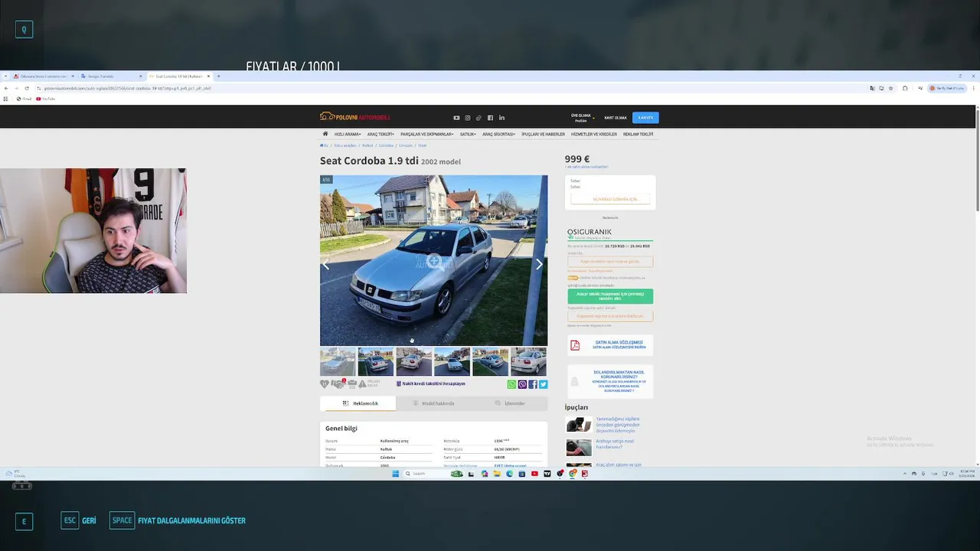Click the zoom magnifier on main photo
The height and width of the screenshot is (551, 980).
click(434, 261)
